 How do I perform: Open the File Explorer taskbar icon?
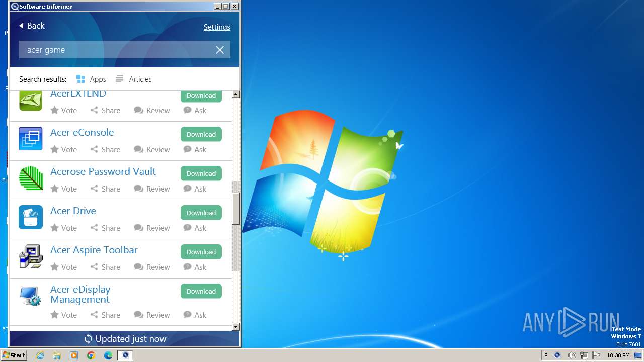(x=57, y=355)
